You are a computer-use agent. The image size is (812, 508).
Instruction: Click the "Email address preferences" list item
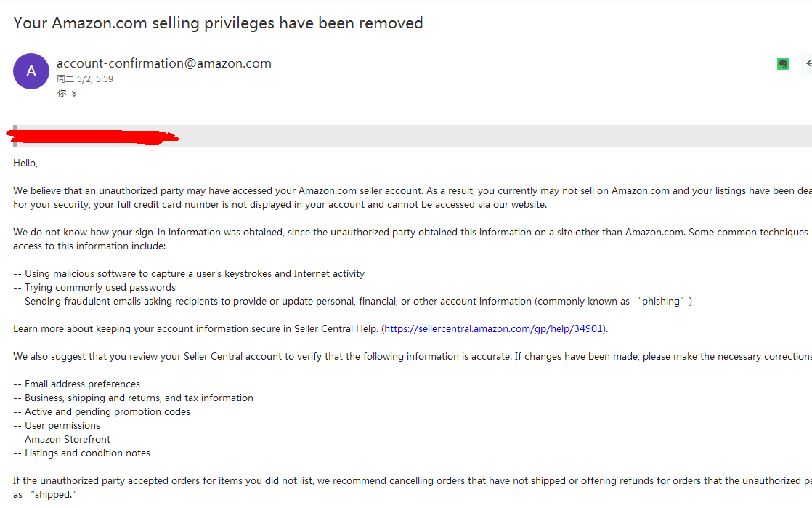point(82,384)
